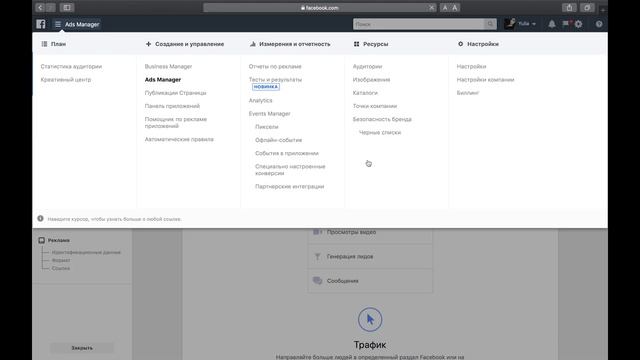The height and width of the screenshot is (360, 640).
Task: Open Креативный центр link
Action: pyautogui.click(x=66, y=80)
